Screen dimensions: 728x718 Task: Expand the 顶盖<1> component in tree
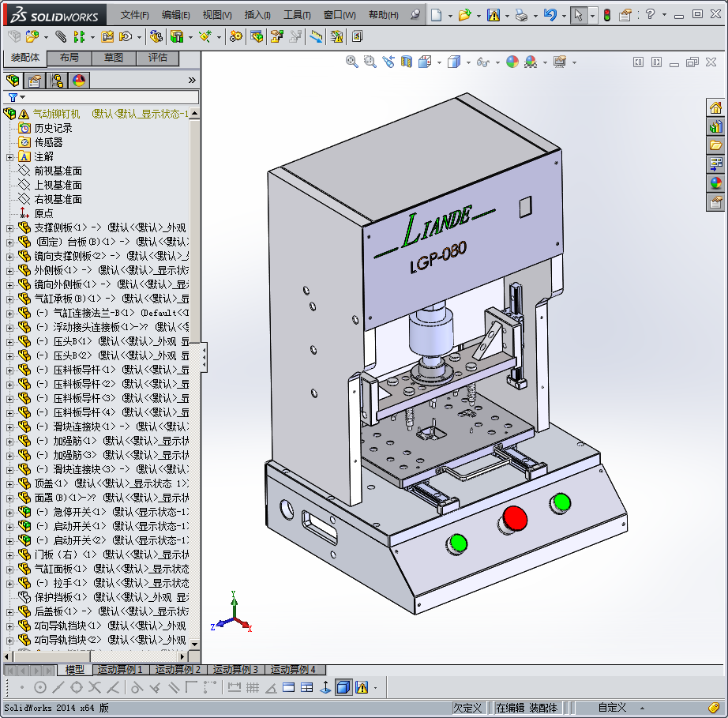coord(9,483)
